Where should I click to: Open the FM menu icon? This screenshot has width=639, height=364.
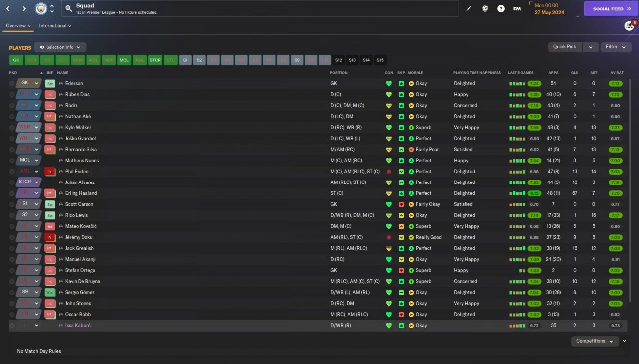517,9
